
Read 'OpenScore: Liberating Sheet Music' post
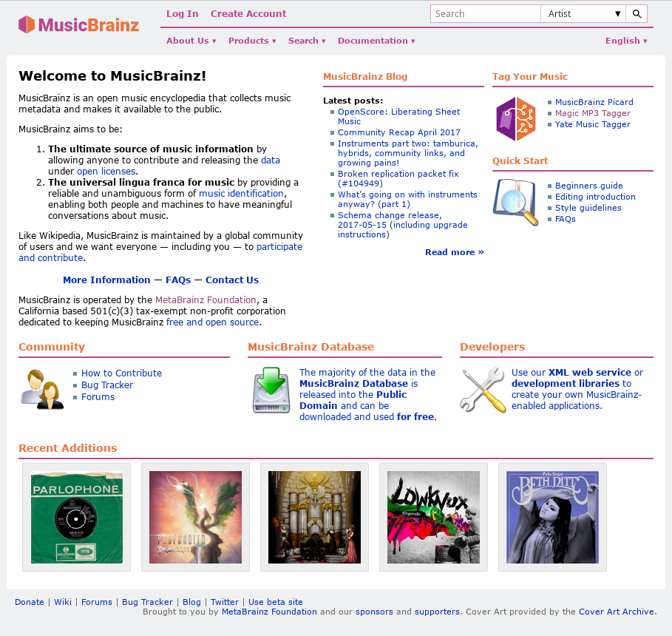398,116
